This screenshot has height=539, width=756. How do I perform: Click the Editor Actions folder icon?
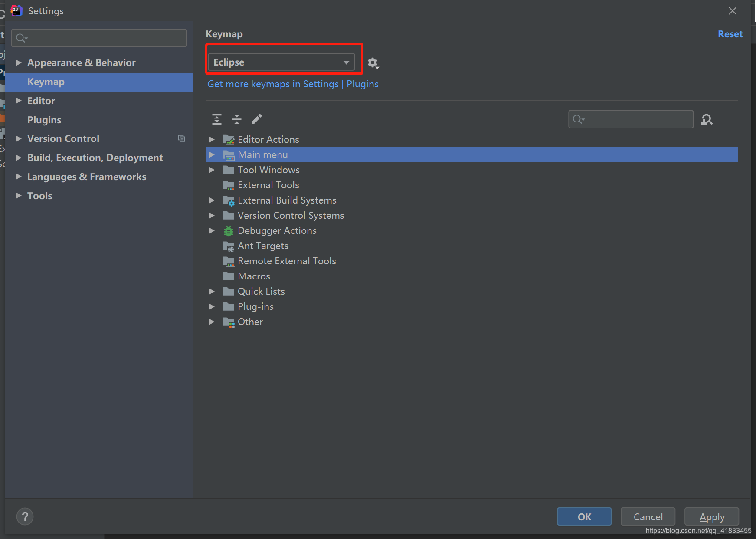(229, 139)
